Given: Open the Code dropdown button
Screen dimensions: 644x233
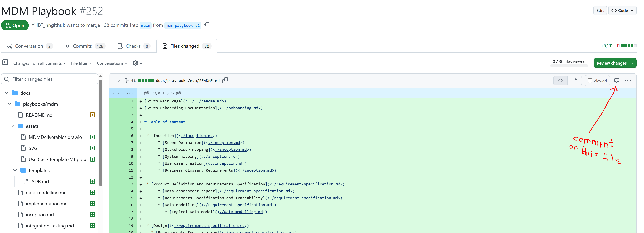Looking at the screenshot, I should point(622,11).
